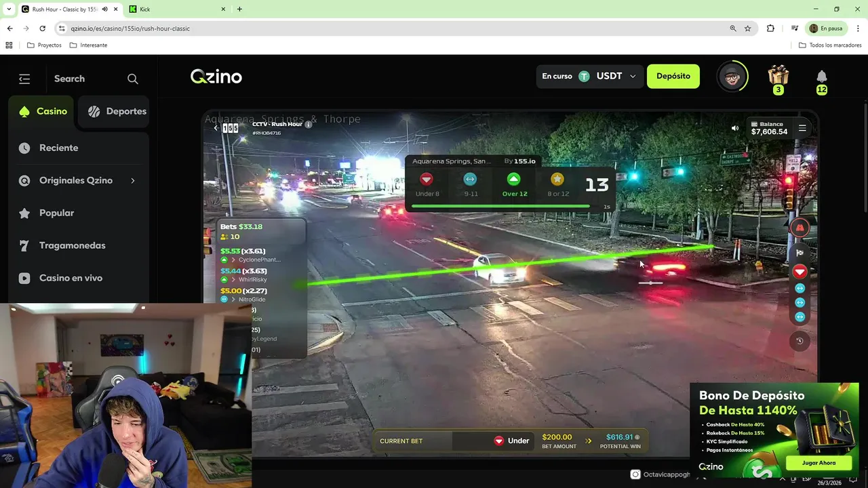Bookmark this page with the star icon
The image size is (868, 488).
(748, 28)
